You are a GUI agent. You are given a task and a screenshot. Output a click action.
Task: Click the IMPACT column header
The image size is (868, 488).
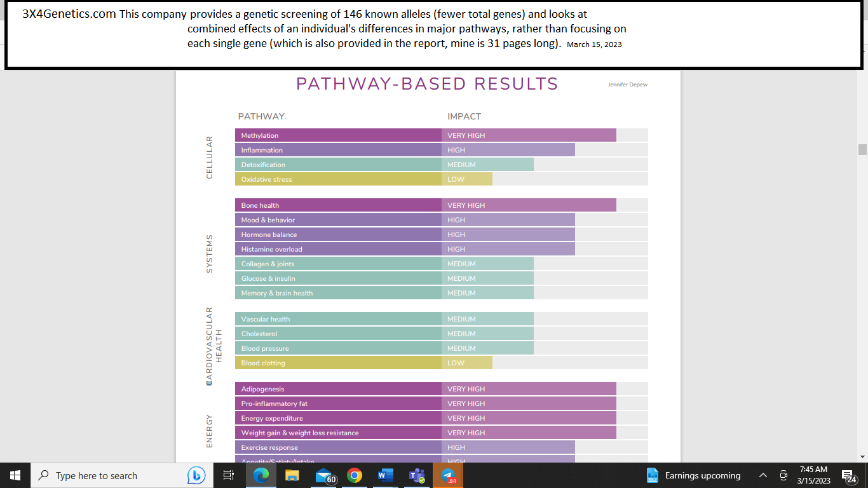point(464,116)
